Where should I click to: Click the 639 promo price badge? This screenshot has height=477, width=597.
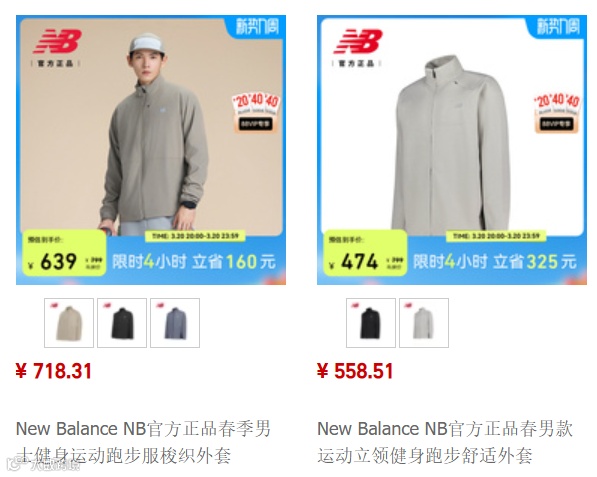tap(64, 253)
